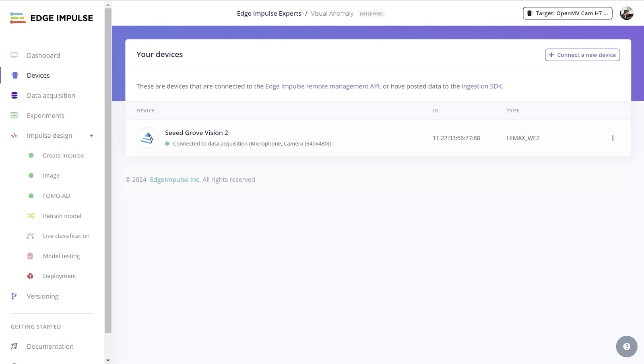Open Impulse design menu item
This screenshot has width=644, height=364.
coord(50,136)
